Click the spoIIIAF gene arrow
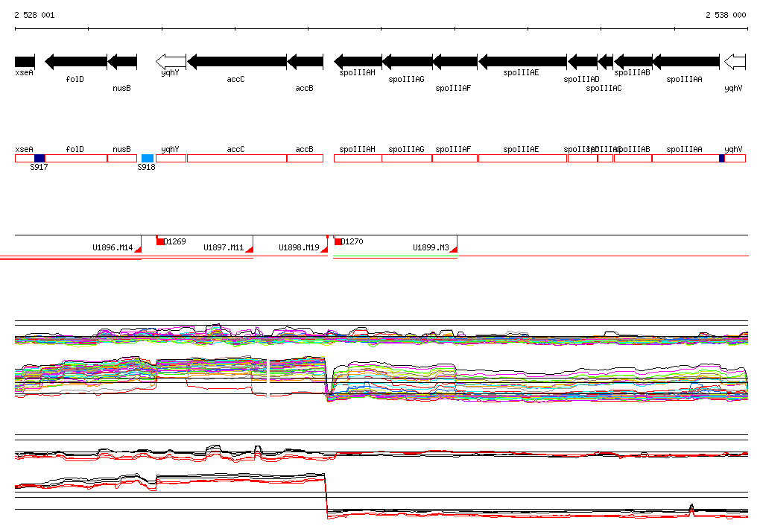 pyautogui.click(x=455, y=62)
